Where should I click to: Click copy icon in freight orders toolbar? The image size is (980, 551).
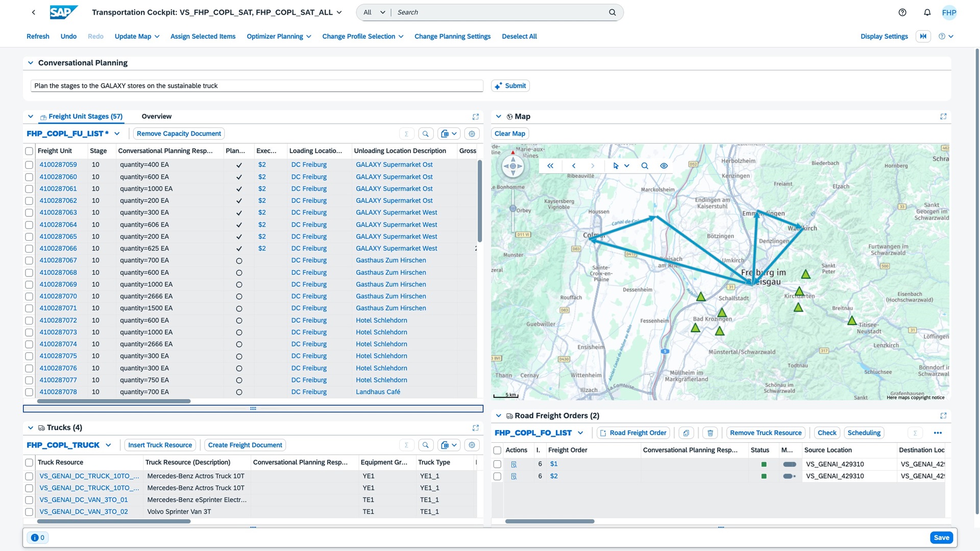coord(686,433)
